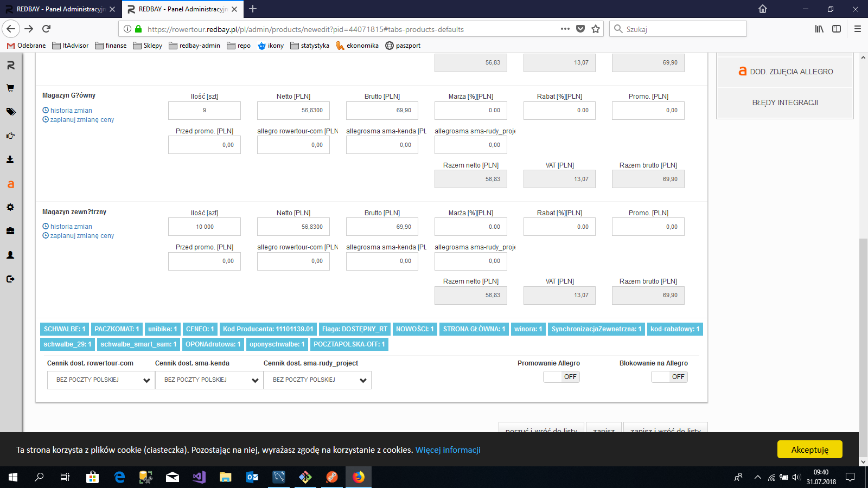Switch to the first REDBAY browser tab
The image size is (868, 488).
point(60,9)
